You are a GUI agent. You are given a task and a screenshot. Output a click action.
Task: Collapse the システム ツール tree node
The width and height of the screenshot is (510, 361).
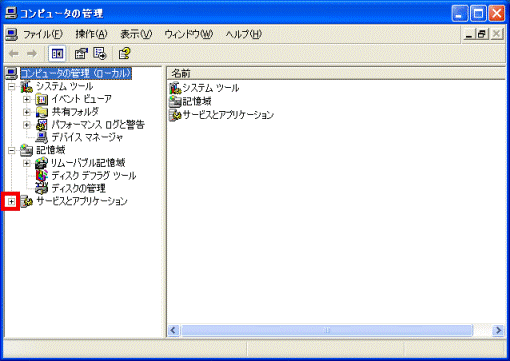point(11,87)
